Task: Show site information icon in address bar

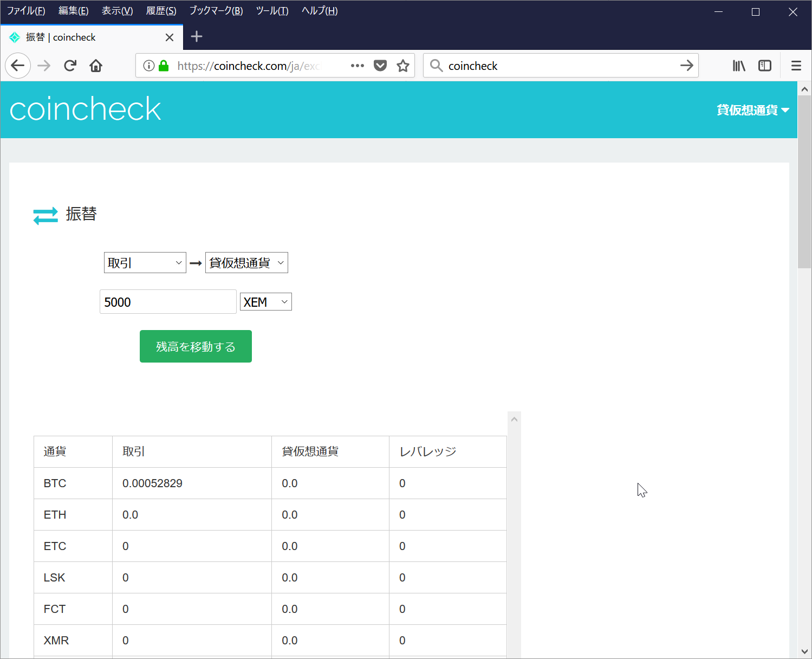Action: click(148, 66)
